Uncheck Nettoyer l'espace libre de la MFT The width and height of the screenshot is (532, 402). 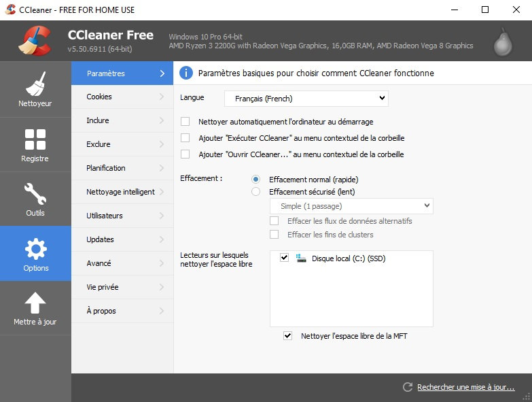pos(288,336)
